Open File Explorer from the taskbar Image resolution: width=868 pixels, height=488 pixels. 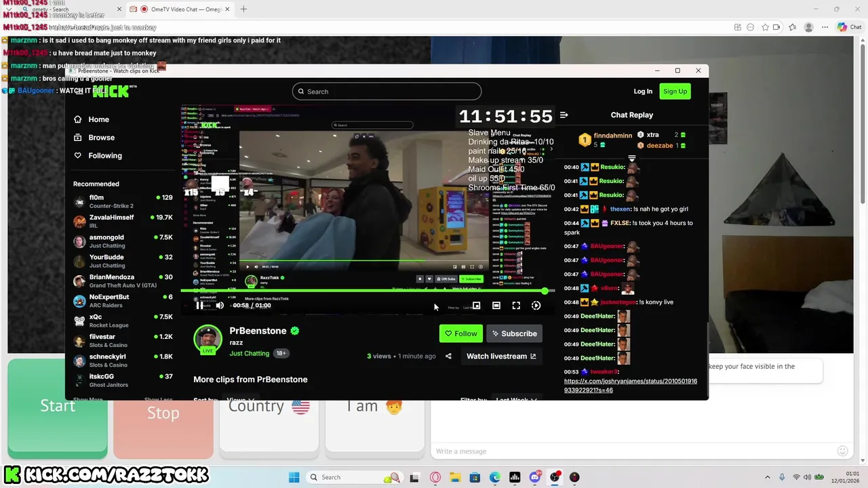point(455,477)
